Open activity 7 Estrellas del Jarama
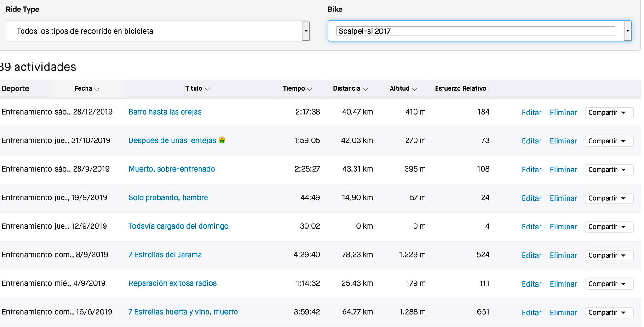644x327 pixels. click(x=165, y=254)
